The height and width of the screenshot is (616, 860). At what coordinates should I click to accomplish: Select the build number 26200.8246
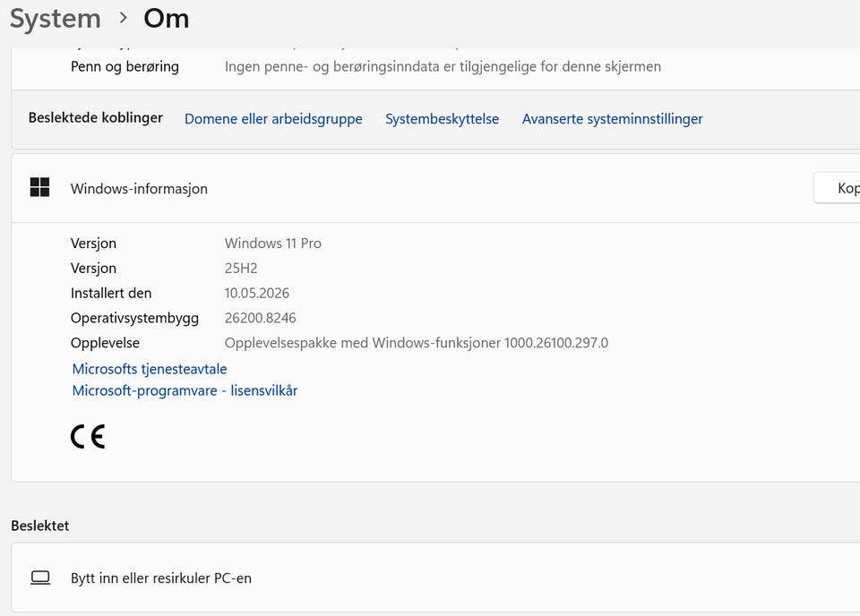(260, 318)
